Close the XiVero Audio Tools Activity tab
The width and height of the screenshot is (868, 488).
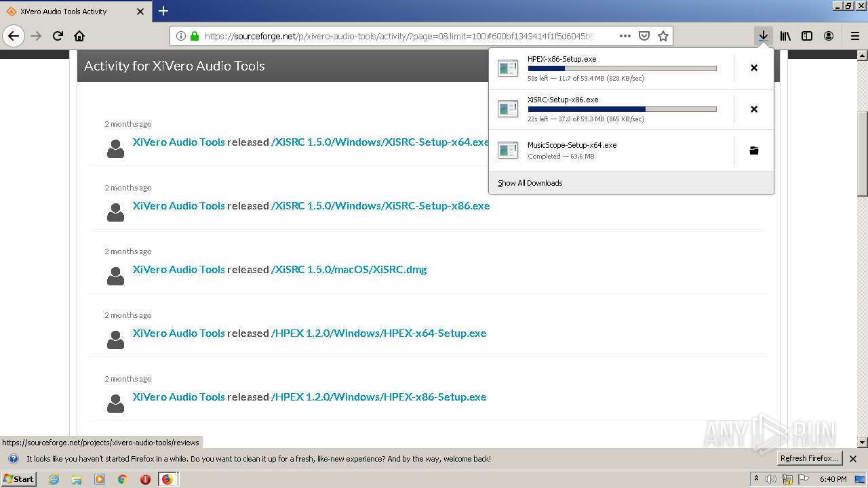(140, 12)
